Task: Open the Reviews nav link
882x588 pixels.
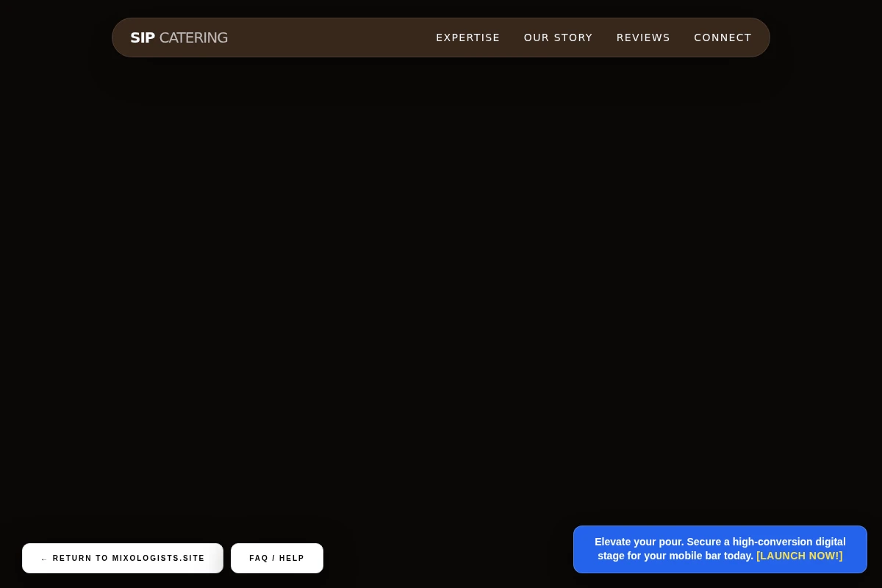Action: (x=643, y=37)
